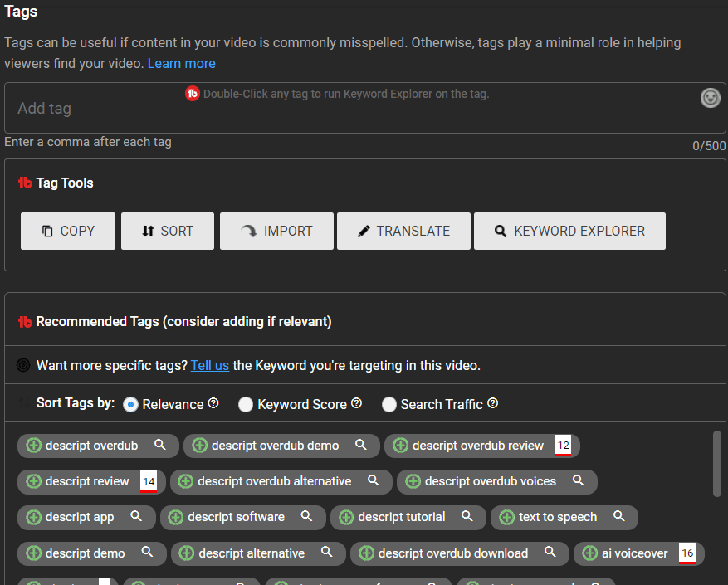
Task: Open magnifier on 'descript alternative' tag
Action: (x=327, y=552)
